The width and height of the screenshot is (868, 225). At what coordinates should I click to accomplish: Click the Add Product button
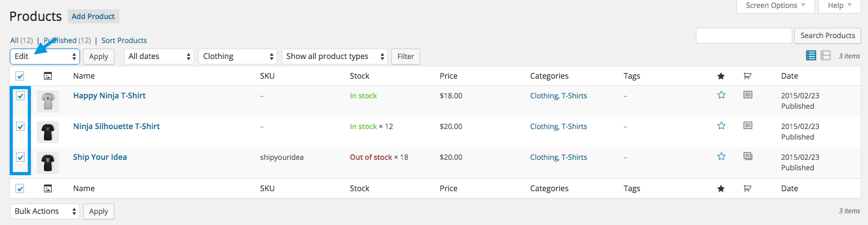click(93, 17)
